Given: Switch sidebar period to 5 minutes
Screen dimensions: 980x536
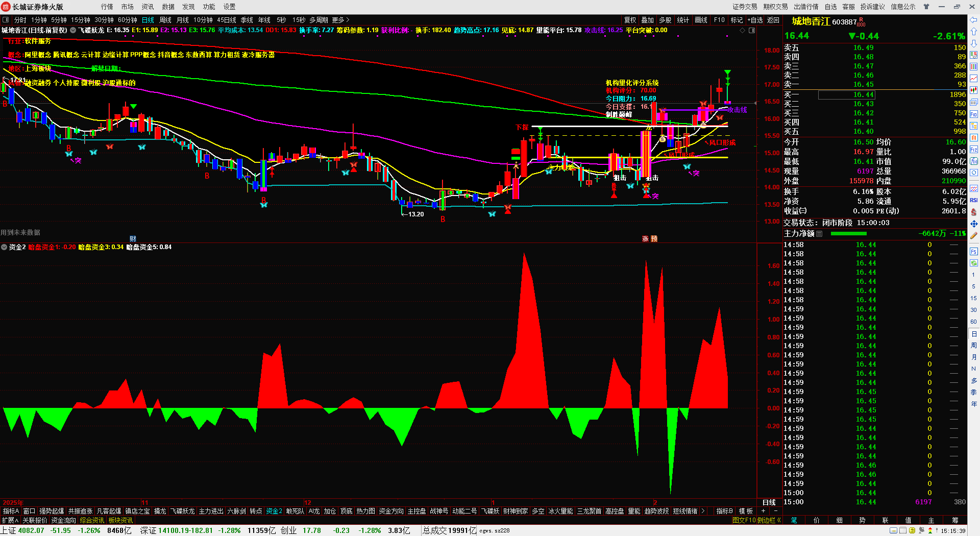Looking at the screenshot, I should pyautogui.click(x=973, y=286).
